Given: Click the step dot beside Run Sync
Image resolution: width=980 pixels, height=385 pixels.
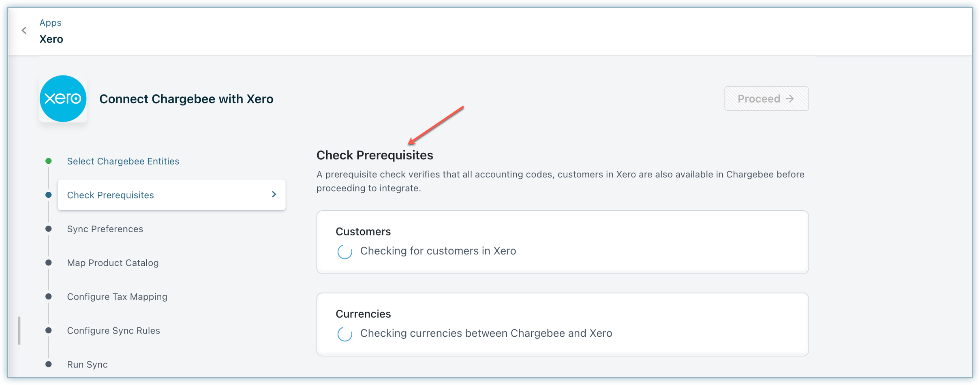Looking at the screenshot, I should pyautogui.click(x=49, y=364).
